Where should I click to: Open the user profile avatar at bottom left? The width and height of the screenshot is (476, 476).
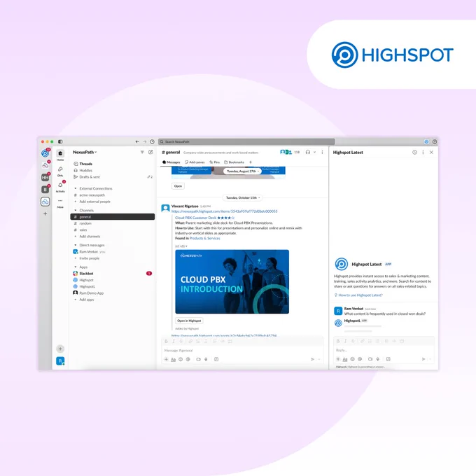[60, 361]
